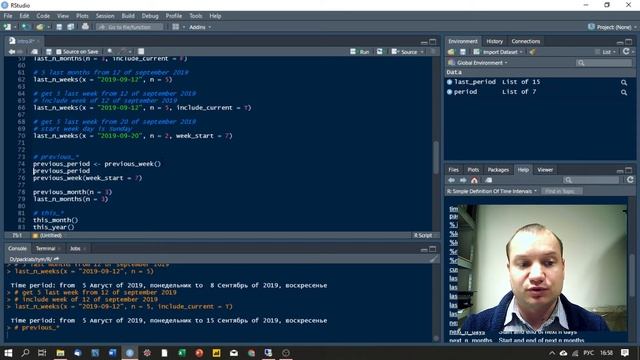Save the current document from main toolbar
Screen dimensions: 640x360
(x=59, y=27)
